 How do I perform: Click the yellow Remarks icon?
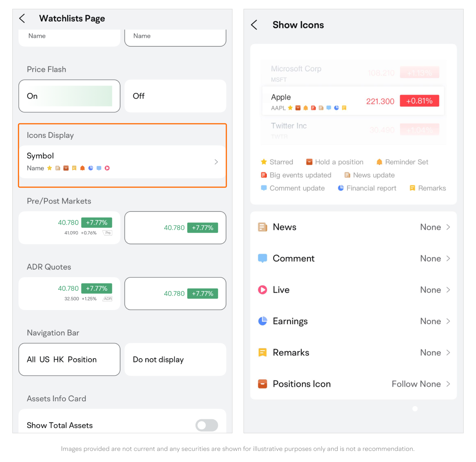262,352
